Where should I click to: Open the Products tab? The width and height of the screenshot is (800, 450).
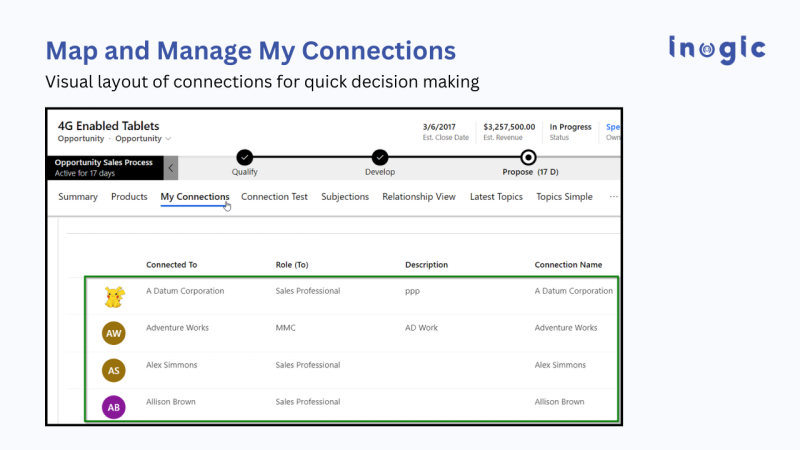click(x=129, y=197)
